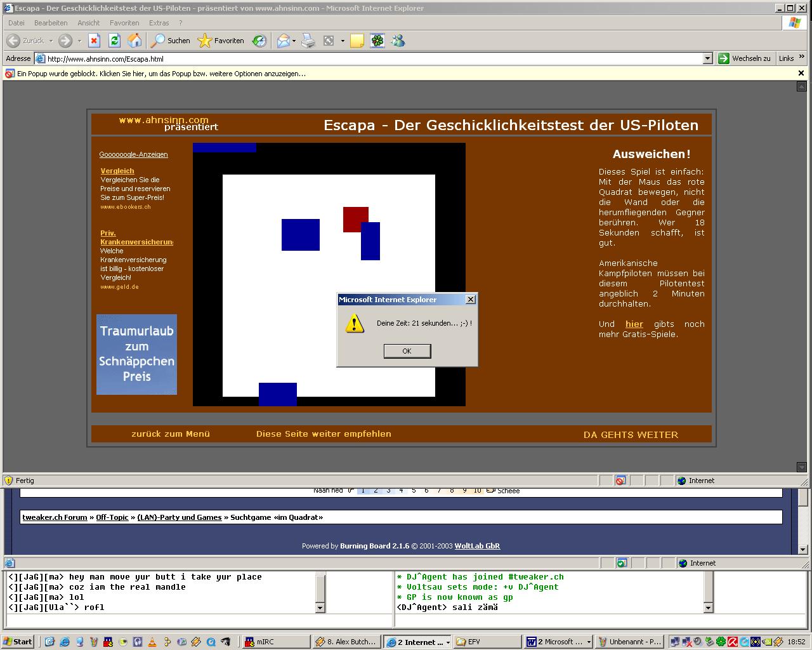The height and width of the screenshot is (650, 812).
Task: Click the 'zurück zum Menü' link
Action: [x=171, y=434]
